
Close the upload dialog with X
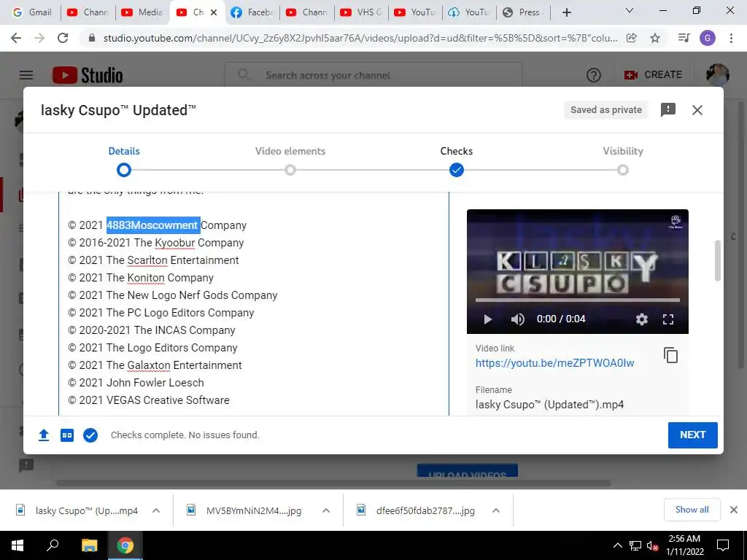pyautogui.click(x=697, y=110)
